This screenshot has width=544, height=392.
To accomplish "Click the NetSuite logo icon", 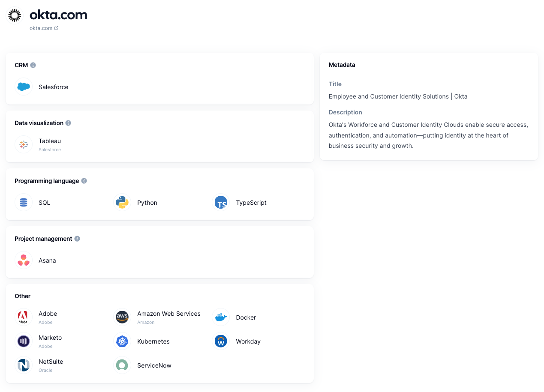I will click(x=24, y=365).
